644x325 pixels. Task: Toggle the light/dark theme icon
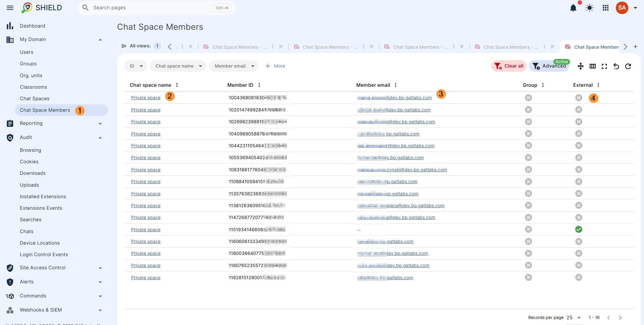tap(590, 8)
